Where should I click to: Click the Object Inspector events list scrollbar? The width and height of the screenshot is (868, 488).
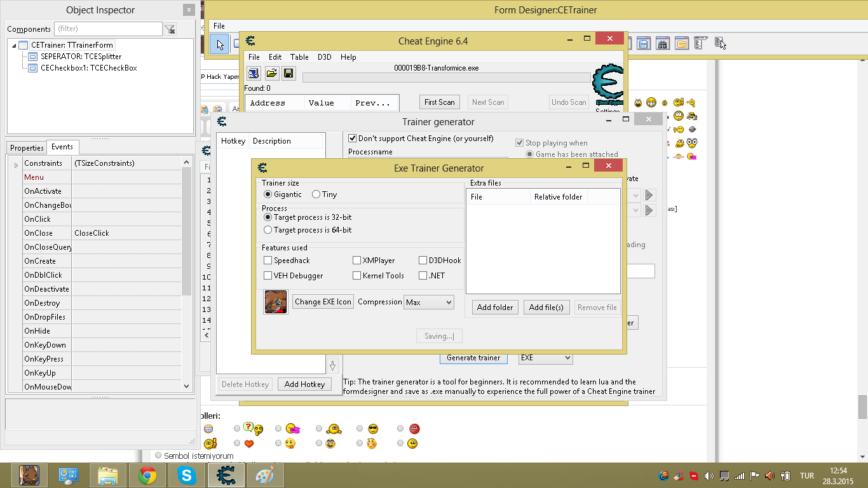coord(187,274)
